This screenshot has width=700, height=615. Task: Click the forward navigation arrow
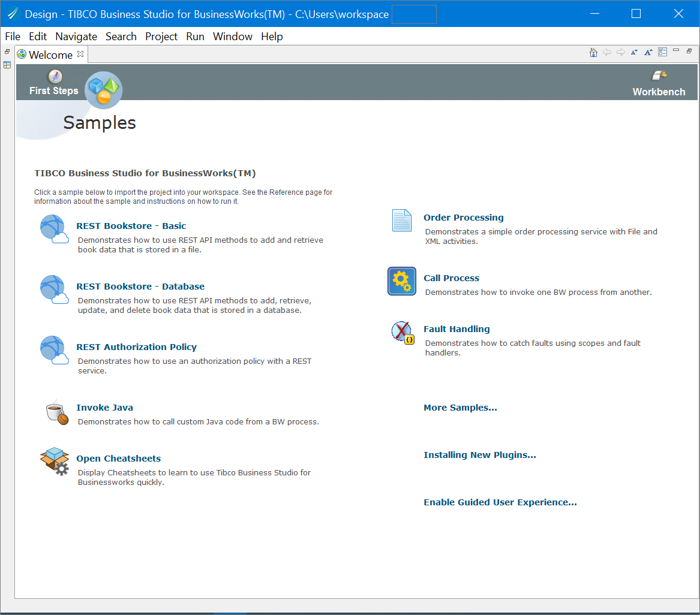pyautogui.click(x=621, y=53)
